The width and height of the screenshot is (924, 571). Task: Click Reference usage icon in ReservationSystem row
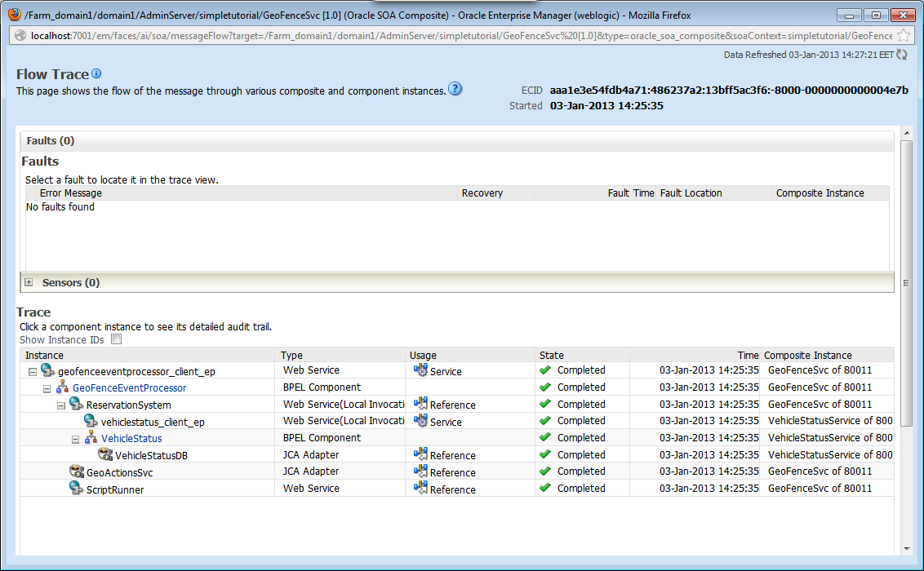tap(420, 404)
